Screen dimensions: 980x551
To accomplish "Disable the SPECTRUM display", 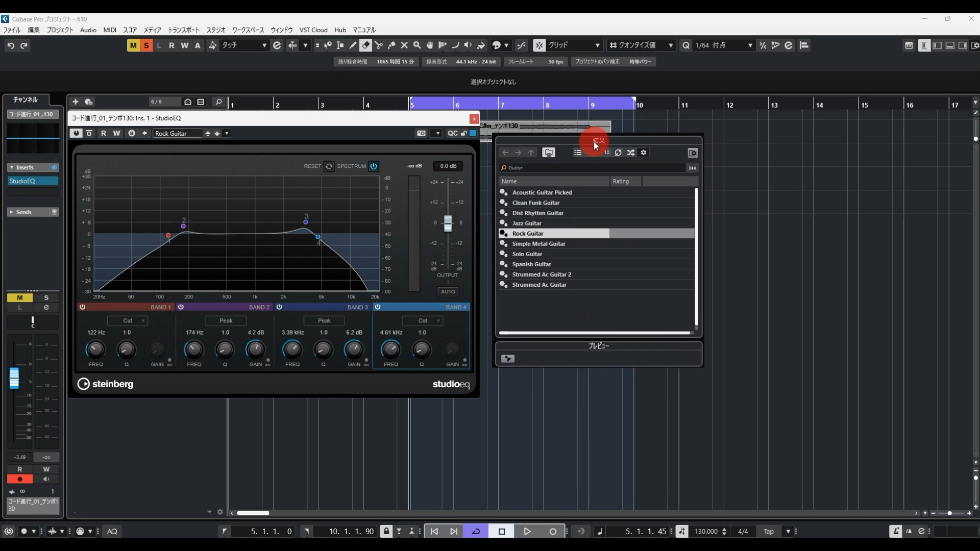I will click(x=374, y=166).
